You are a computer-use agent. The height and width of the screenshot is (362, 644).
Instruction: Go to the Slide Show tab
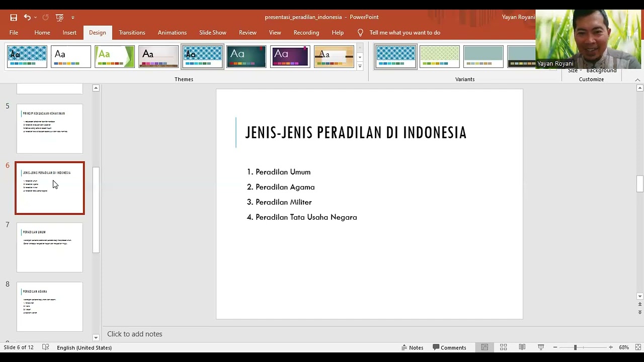[x=213, y=33]
